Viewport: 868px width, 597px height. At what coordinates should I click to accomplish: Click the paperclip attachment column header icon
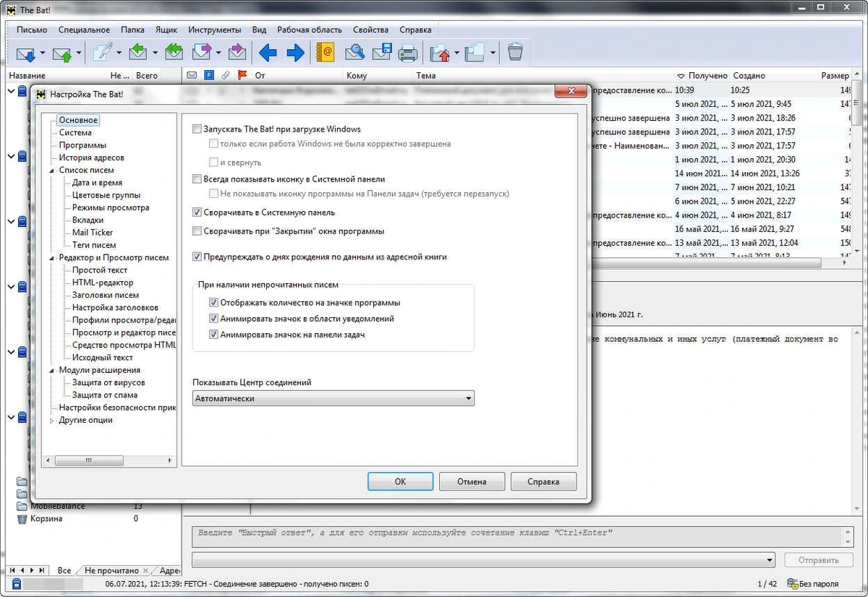[x=226, y=75]
